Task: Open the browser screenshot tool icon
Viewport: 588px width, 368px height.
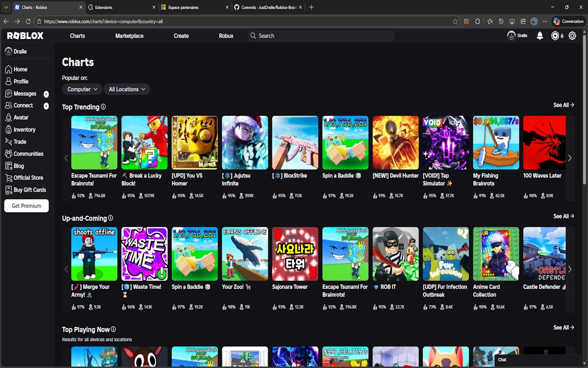Action: pyautogui.click(x=512, y=21)
